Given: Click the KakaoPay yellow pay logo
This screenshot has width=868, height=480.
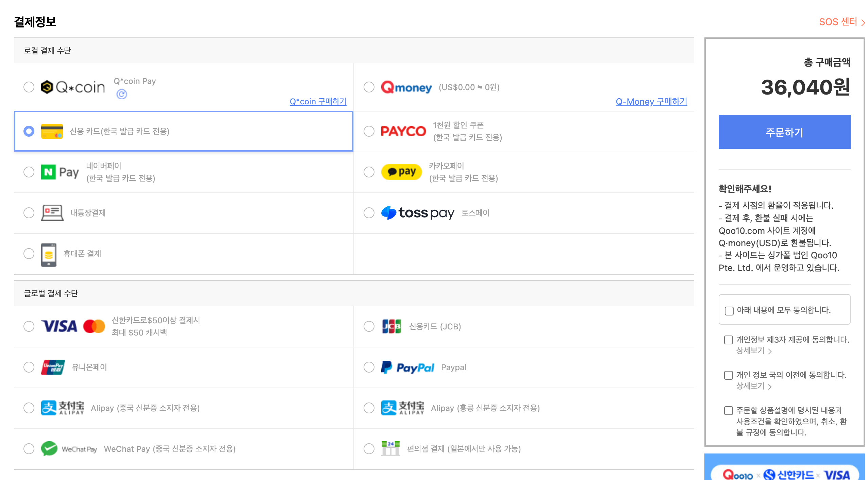Looking at the screenshot, I should coord(401,172).
